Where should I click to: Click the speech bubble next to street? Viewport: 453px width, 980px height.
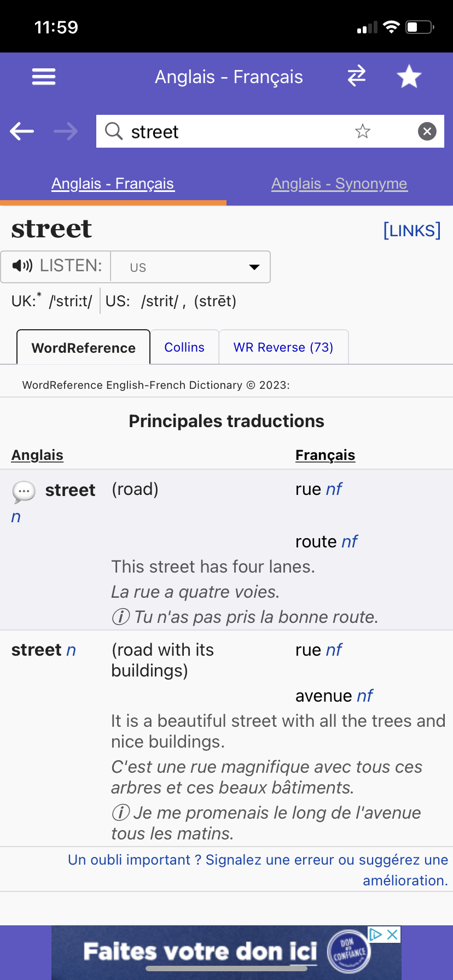[24, 492]
